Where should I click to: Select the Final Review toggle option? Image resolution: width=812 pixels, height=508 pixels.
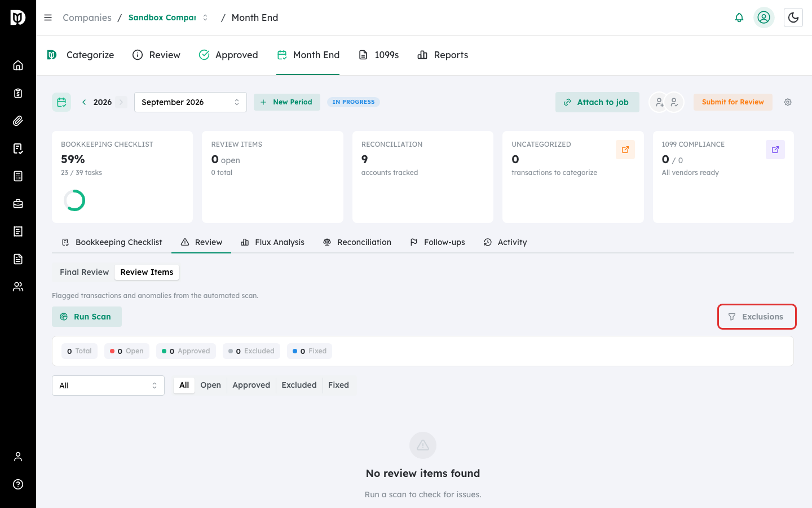[85, 272]
